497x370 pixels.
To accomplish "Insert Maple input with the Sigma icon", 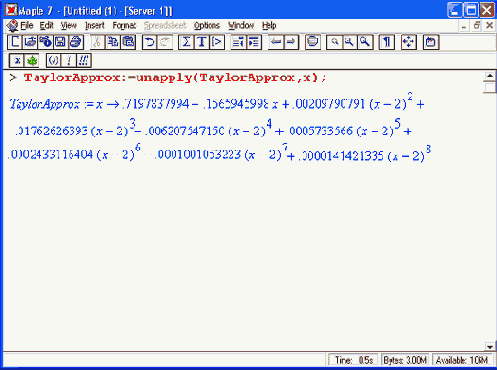I will point(186,42).
